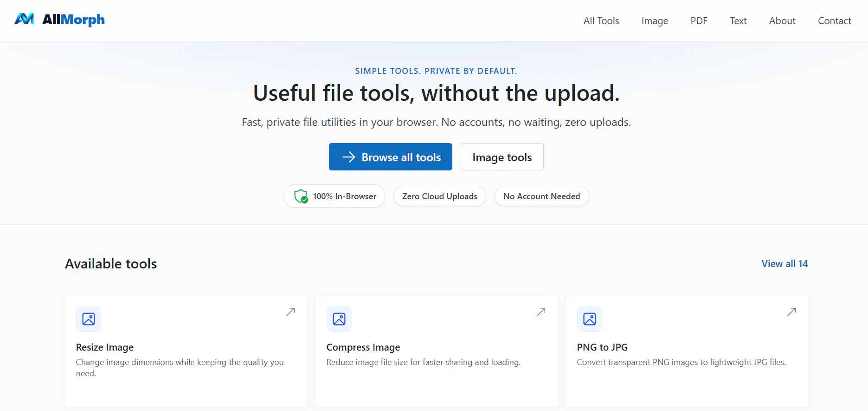Visit the About page
This screenshot has width=868, height=411.
click(x=782, y=21)
